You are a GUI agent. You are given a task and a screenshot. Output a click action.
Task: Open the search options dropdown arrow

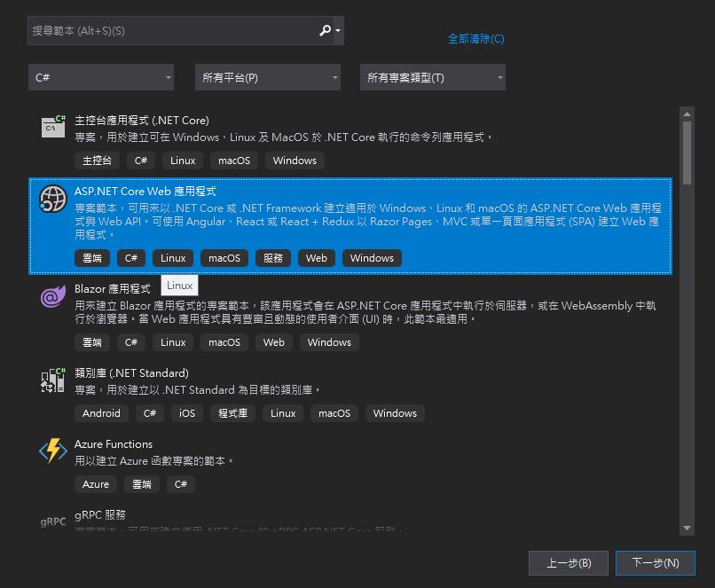[338, 30]
